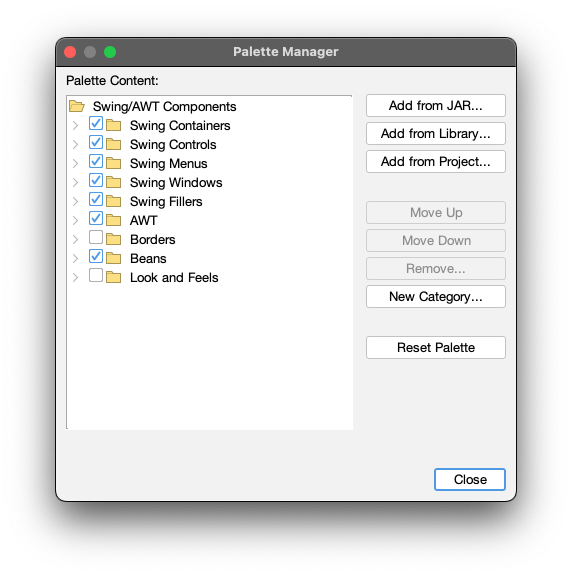Screen dimensions: 572x575
Task: Uncheck the Swing Controls checkbox
Action: point(96,143)
